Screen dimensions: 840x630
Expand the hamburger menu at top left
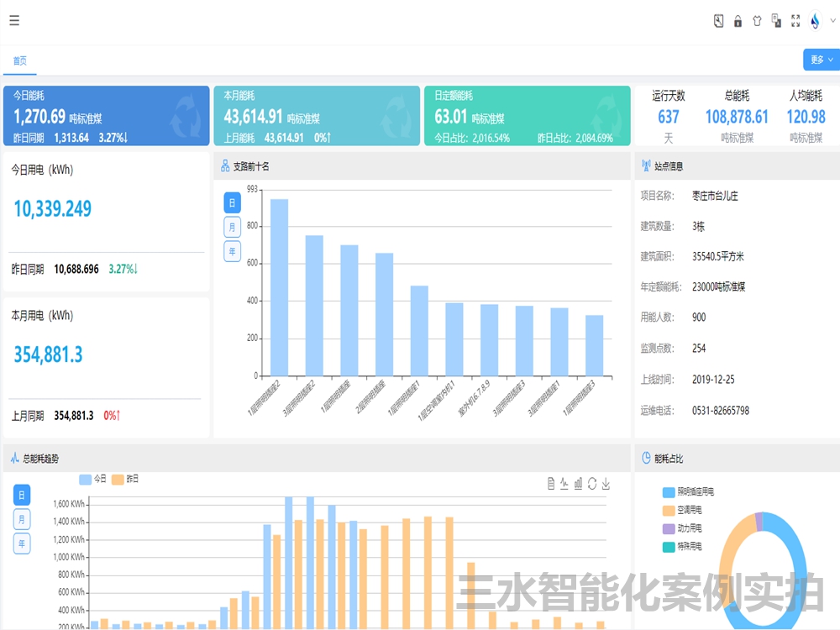(13, 20)
